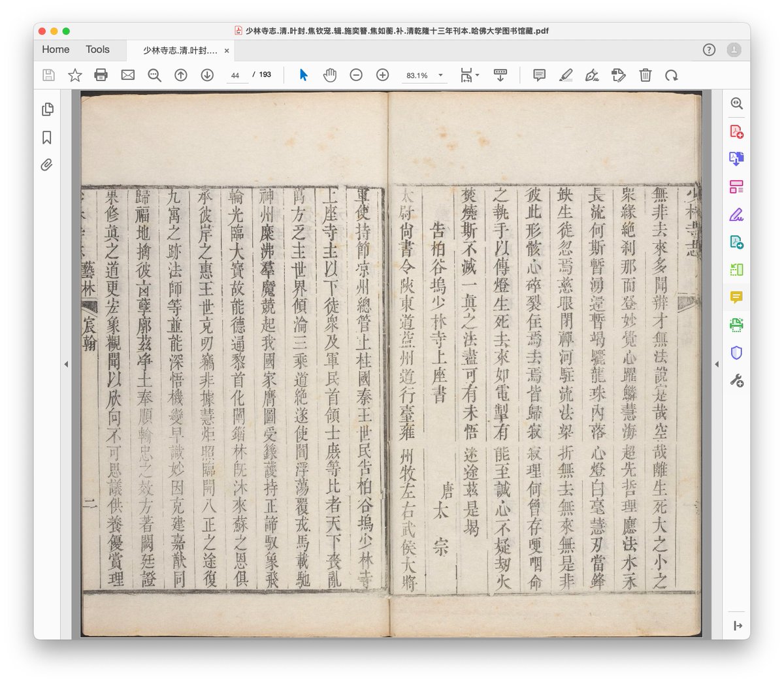Activate the Hand tool

330,74
